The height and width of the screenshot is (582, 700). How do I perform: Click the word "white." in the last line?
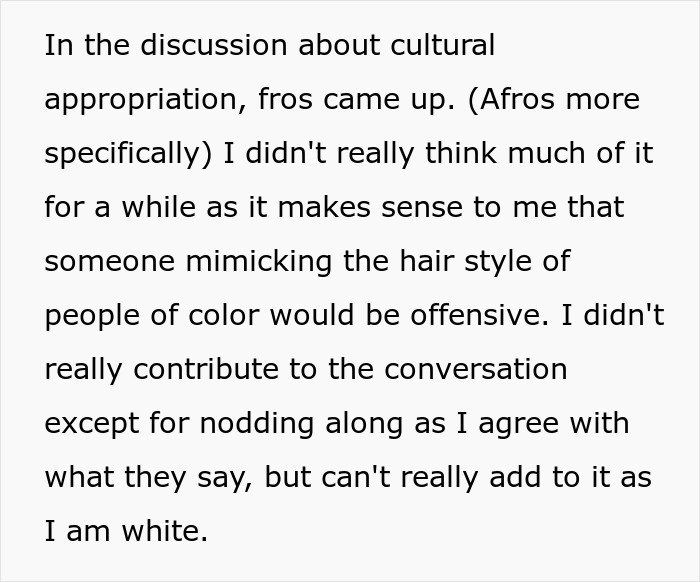(165, 531)
